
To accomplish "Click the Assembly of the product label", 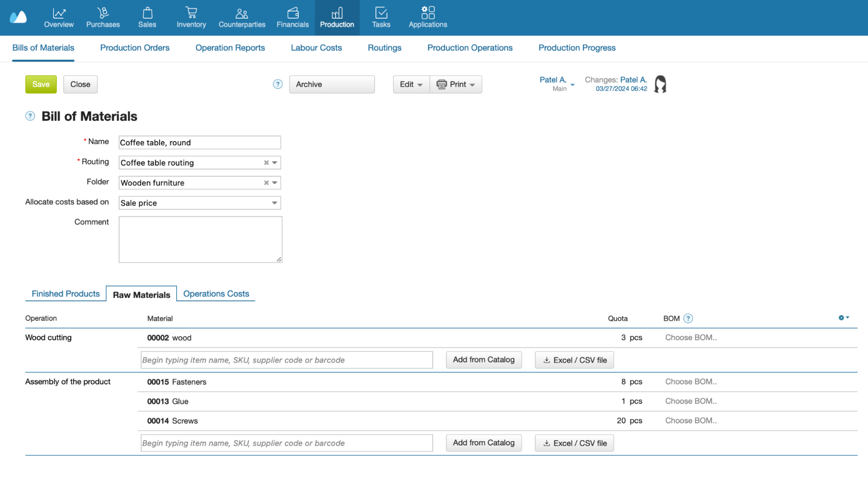I will [x=68, y=382].
